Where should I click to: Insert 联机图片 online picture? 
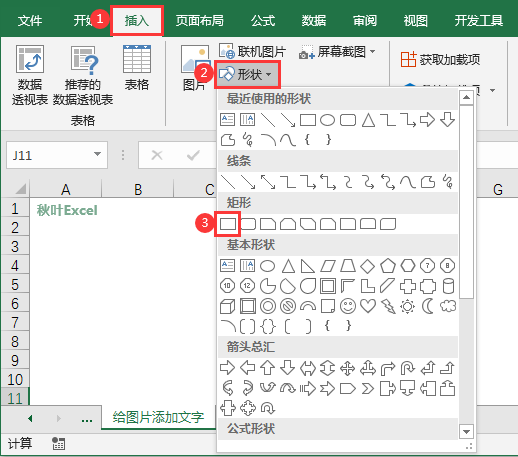point(253,51)
